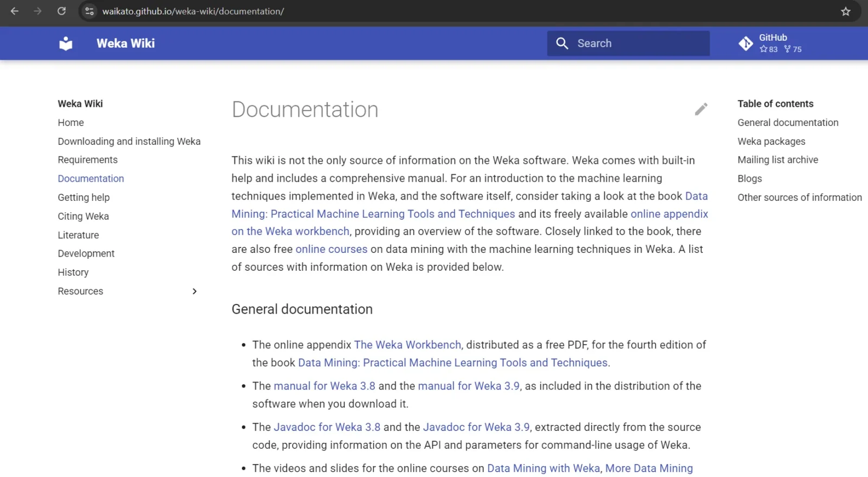Go to the Requirements page
This screenshot has height=477, width=868.
88,160
